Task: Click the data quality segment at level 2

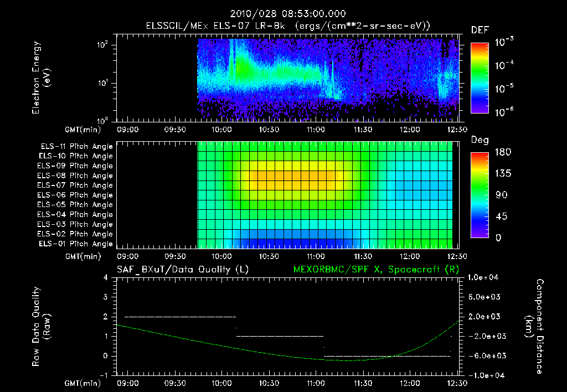Action: pos(180,317)
